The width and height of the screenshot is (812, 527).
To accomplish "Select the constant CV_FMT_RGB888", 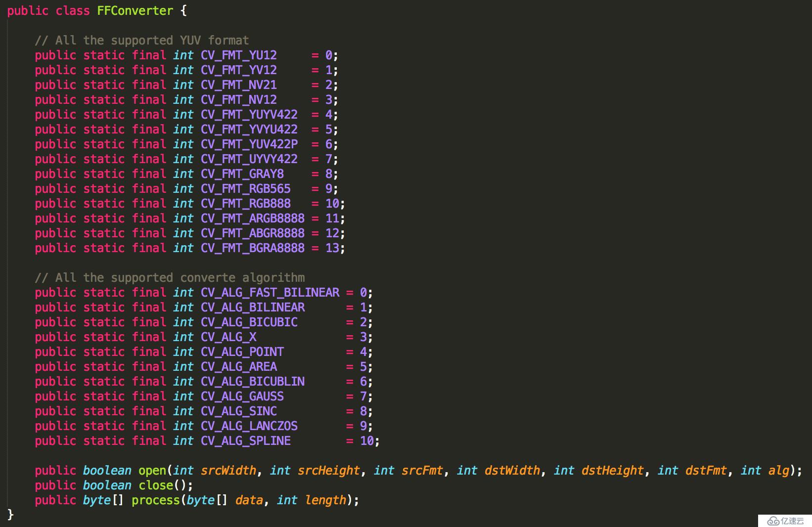I will pos(246,203).
